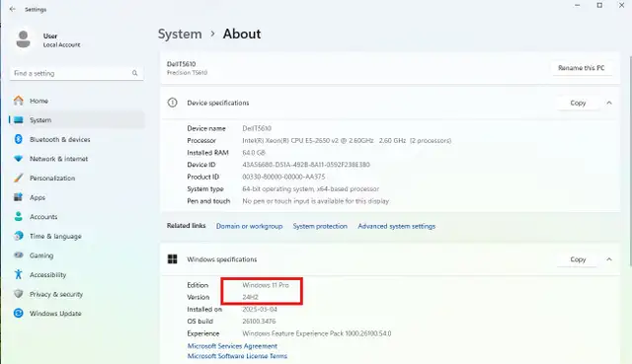Open Network & internet settings
632x364 pixels.
(x=58, y=159)
